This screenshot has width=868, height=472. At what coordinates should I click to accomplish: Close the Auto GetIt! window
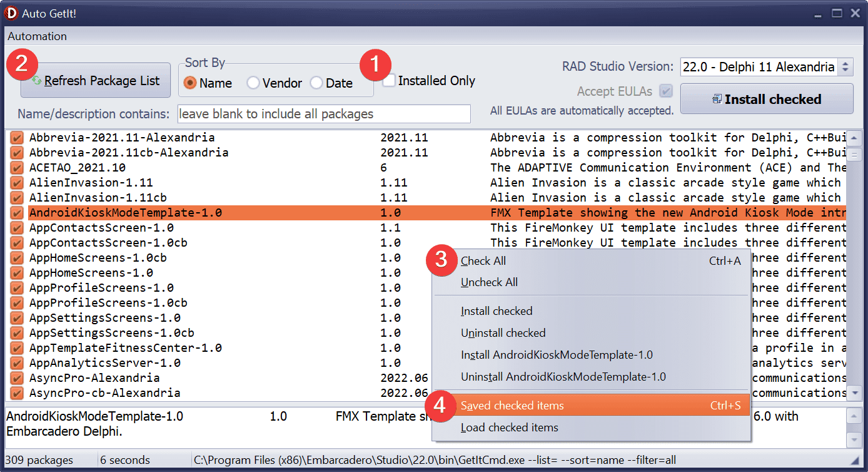pos(854,13)
